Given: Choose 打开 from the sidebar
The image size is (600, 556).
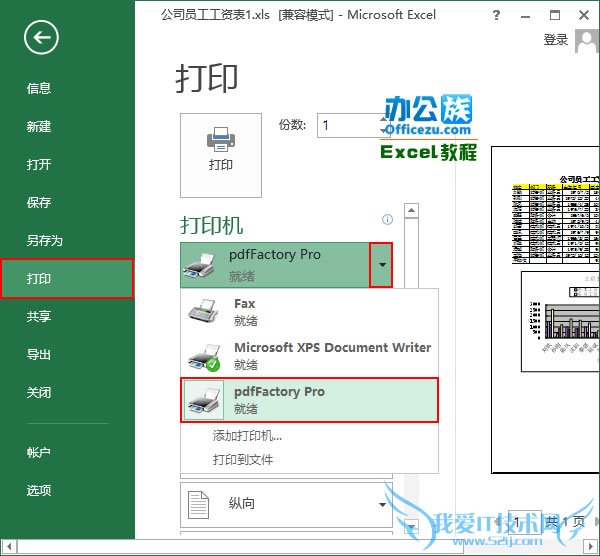Looking at the screenshot, I should click(x=39, y=164).
